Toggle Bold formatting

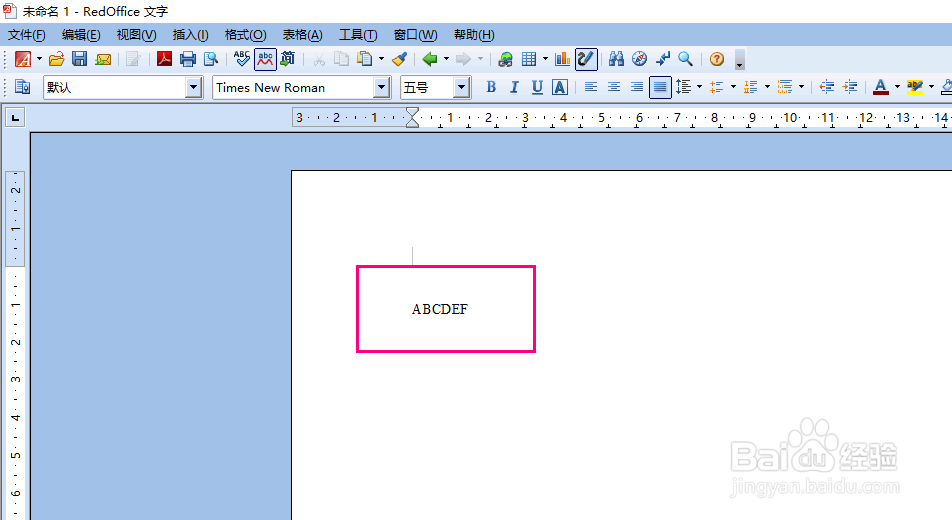[491, 87]
